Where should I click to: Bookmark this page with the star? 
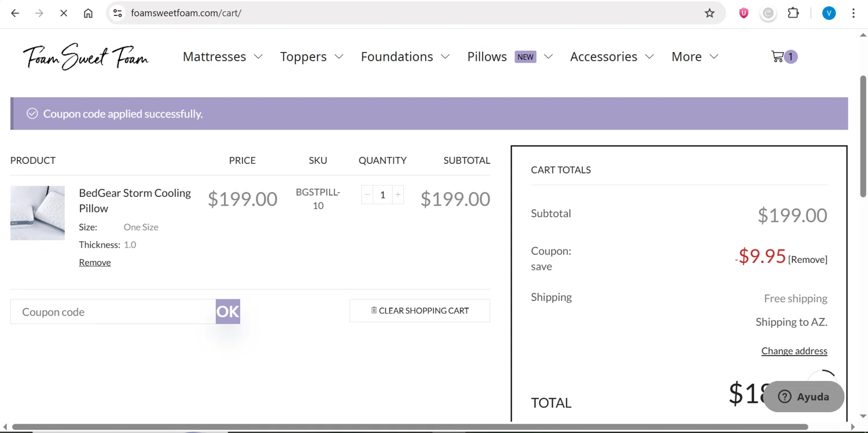(709, 13)
